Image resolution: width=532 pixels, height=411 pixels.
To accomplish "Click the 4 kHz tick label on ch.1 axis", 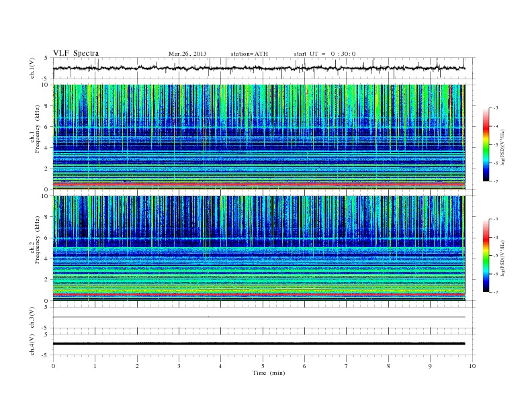I will coord(47,148).
